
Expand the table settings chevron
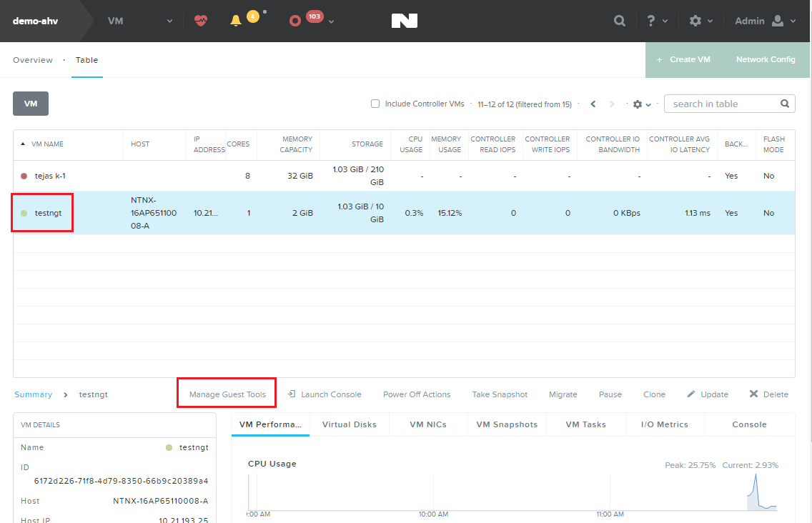[x=648, y=104]
